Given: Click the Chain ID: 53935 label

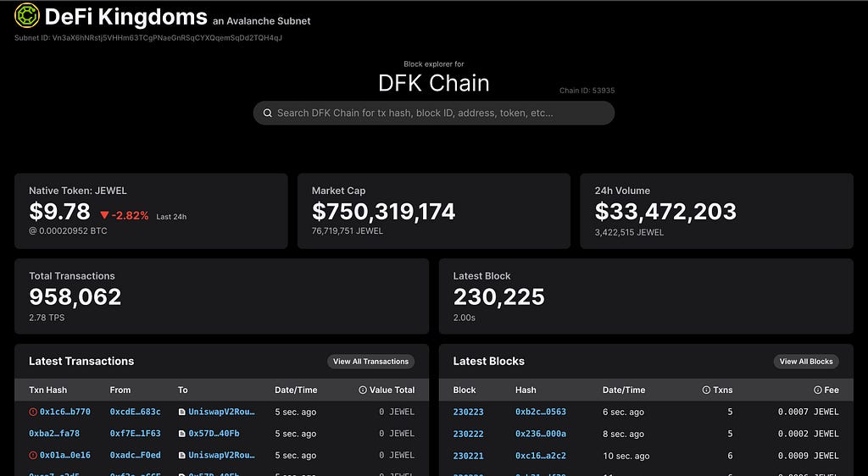Looking at the screenshot, I should click(x=587, y=91).
